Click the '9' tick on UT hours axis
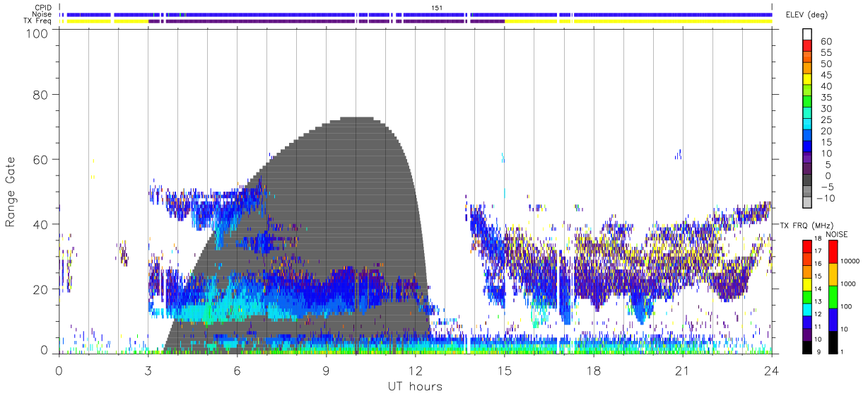The width and height of the screenshot is (868, 401). click(327, 371)
